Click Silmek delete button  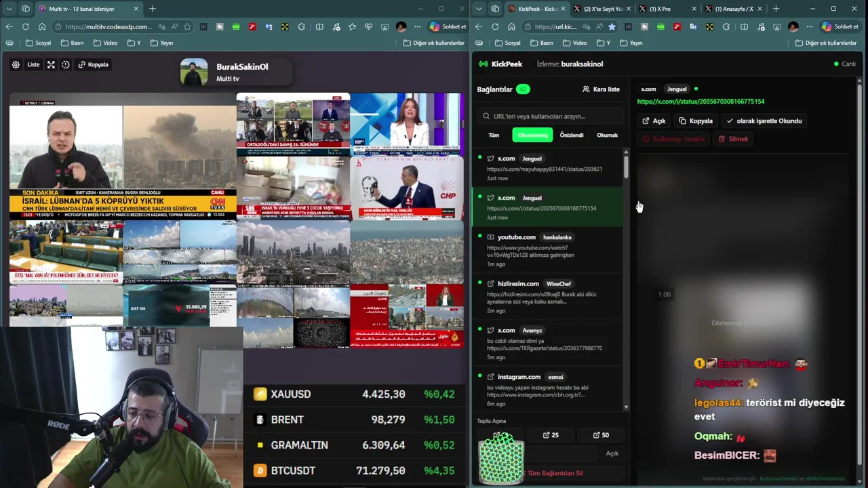coord(734,139)
